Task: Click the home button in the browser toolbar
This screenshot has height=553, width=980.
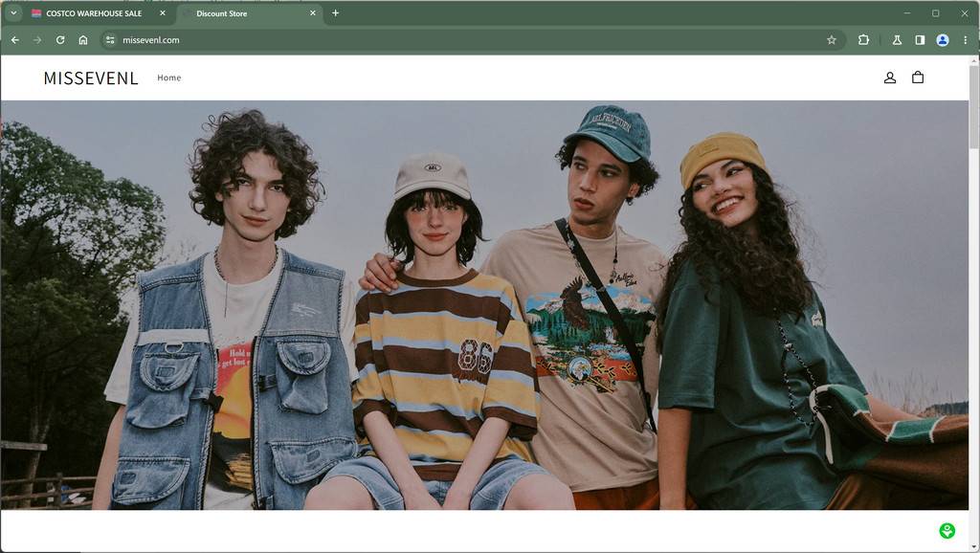Action: [83, 40]
